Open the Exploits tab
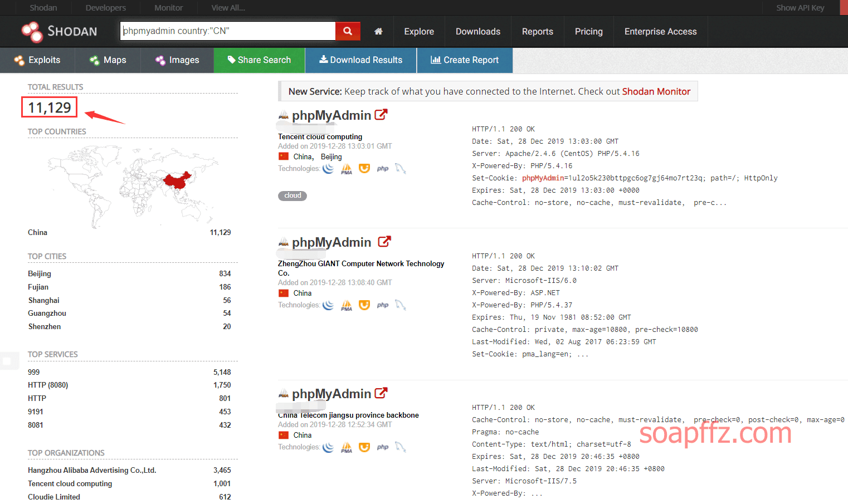This screenshot has height=504, width=848. [x=37, y=60]
